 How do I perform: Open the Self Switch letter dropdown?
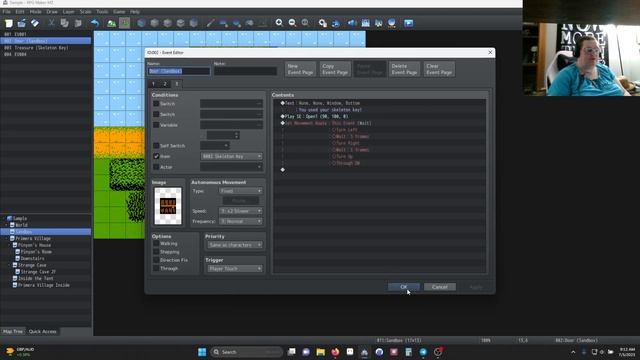click(x=215, y=146)
